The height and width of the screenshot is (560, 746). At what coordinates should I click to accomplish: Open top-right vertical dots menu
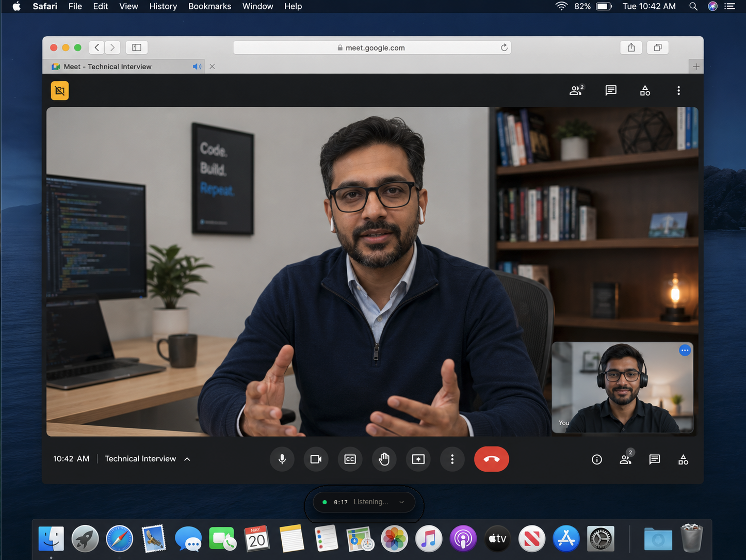click(678, 90)
